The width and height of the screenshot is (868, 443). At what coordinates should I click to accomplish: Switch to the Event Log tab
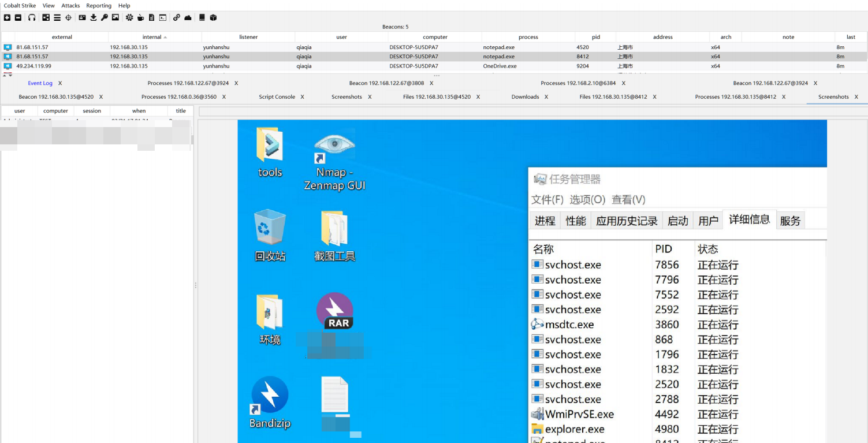(x=40, y=83)
